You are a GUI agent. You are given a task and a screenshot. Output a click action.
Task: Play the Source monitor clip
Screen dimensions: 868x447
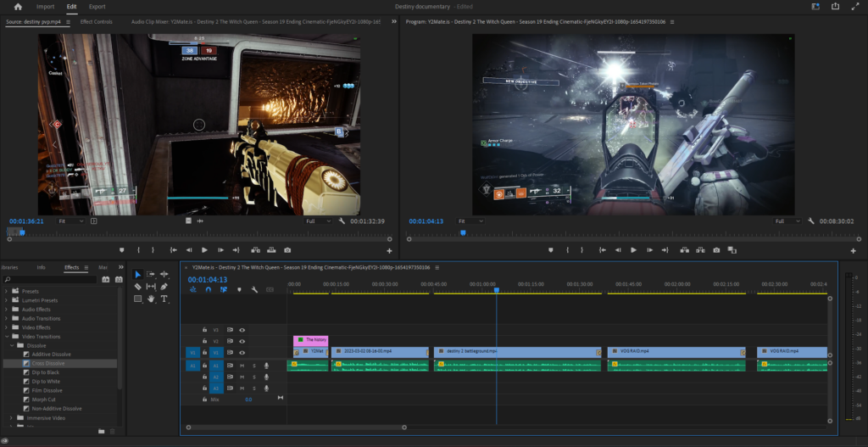tap(205, 250)
